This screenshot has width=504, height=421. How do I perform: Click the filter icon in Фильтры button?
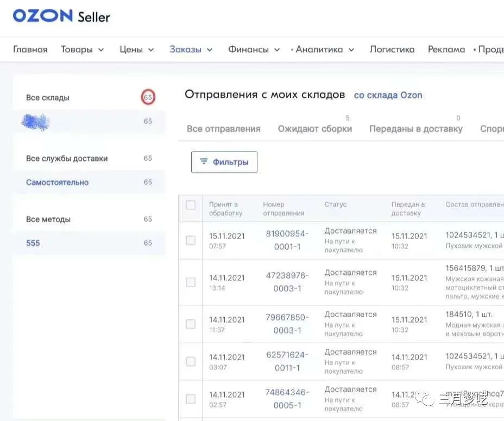(204, 161)
